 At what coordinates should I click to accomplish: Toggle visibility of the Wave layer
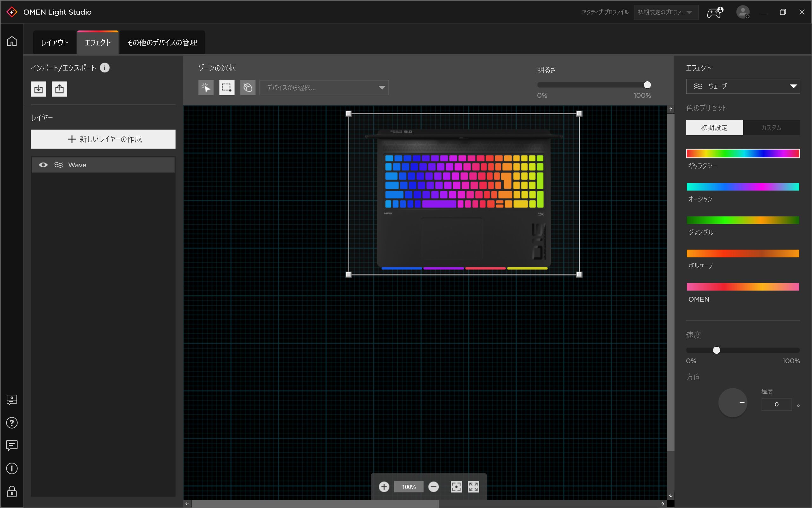[43, 165]
